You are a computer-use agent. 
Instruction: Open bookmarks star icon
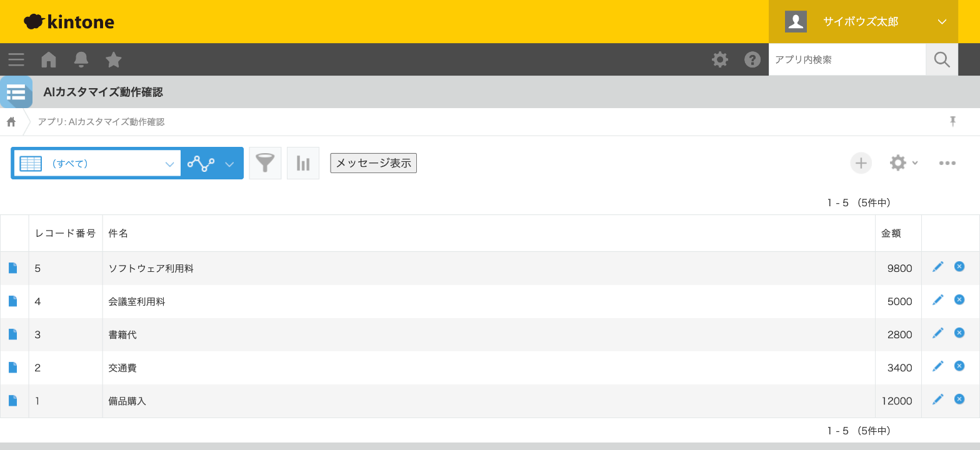(x=114, y=59)
